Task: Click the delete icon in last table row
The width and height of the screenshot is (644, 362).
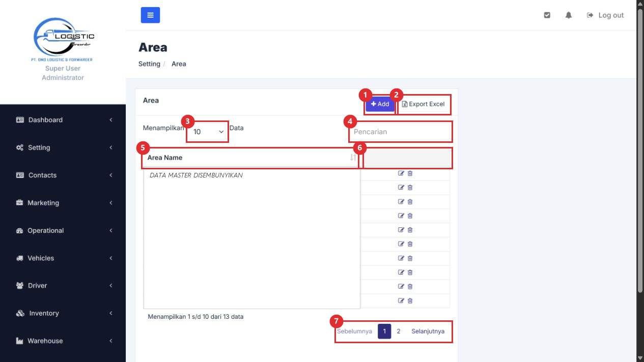Action: point(410,300)
